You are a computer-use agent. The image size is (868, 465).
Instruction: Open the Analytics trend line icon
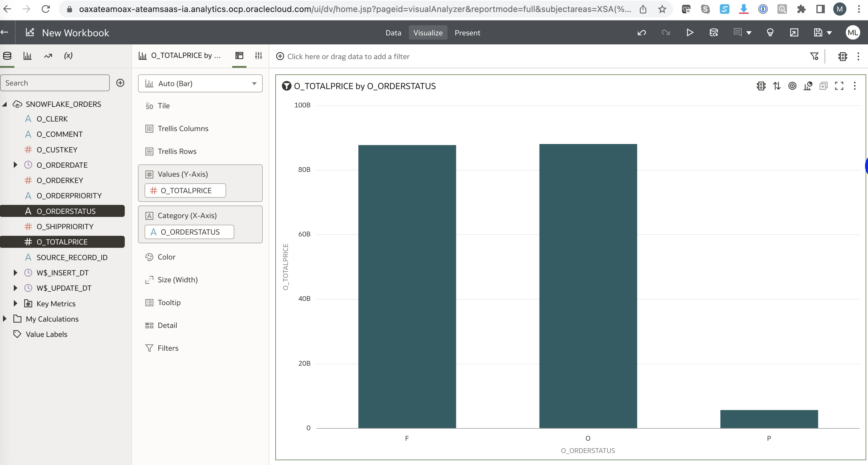click(x=48, y=55)
